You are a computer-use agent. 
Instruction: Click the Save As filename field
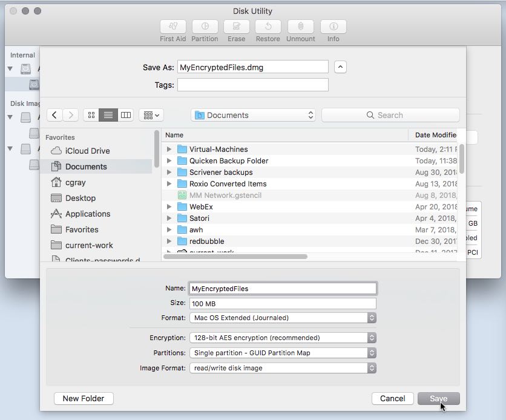click(x=252, y=67)
